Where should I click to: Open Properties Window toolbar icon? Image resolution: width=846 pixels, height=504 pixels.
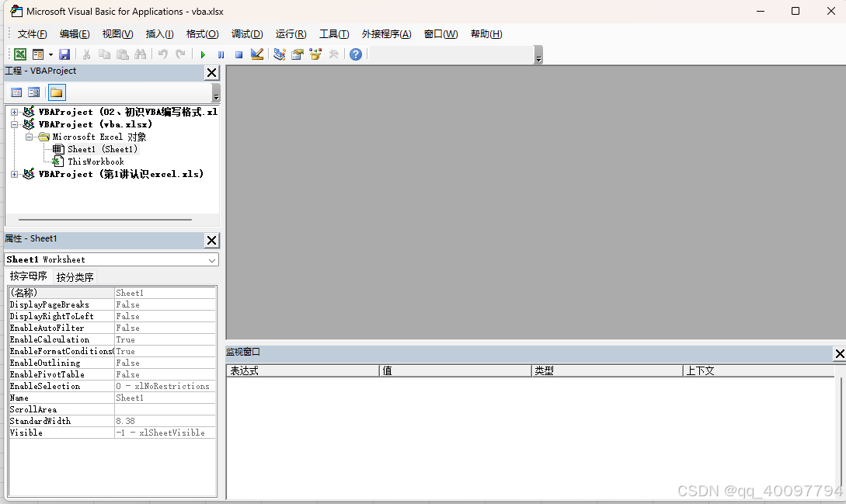[x=298, y=54]
